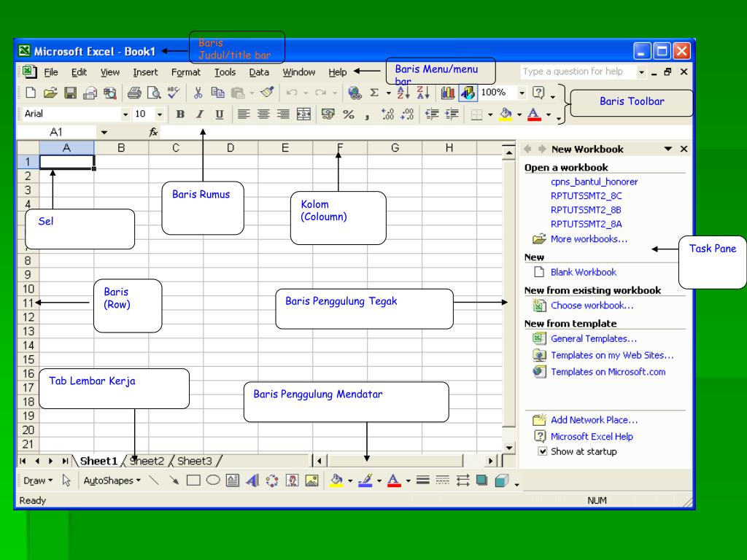
Task: Click General Templates link
Action: coord(594,338)
